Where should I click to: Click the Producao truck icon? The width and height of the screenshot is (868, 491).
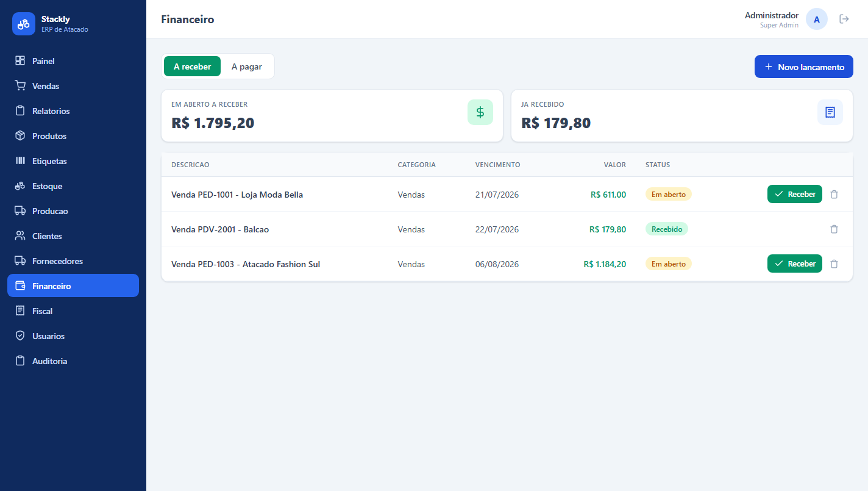coord(20,211)
